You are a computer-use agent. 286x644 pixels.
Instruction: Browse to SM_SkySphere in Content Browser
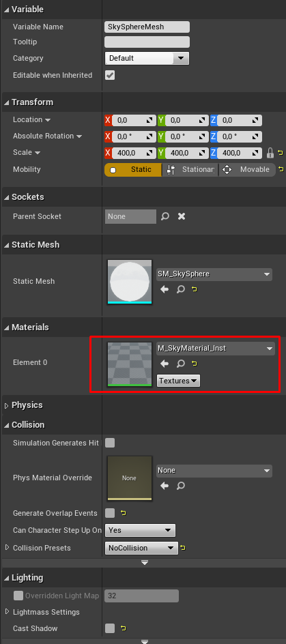pos(181,289)
